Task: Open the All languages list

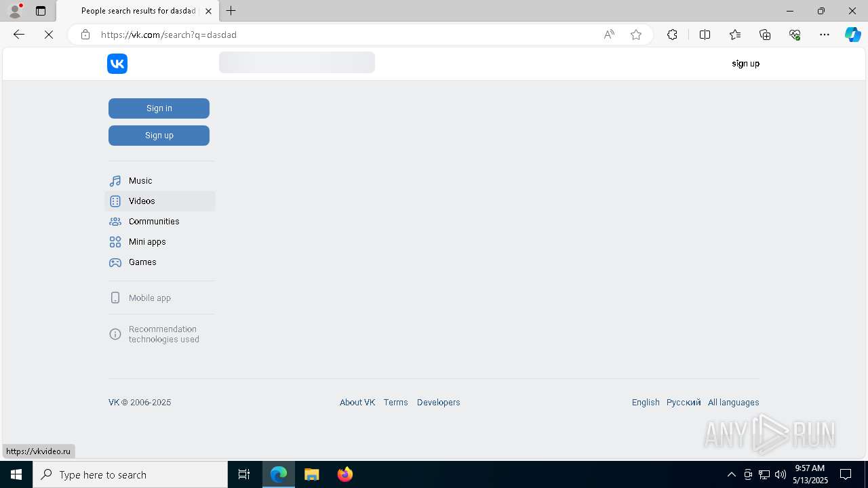Action: tap(734, 403)
